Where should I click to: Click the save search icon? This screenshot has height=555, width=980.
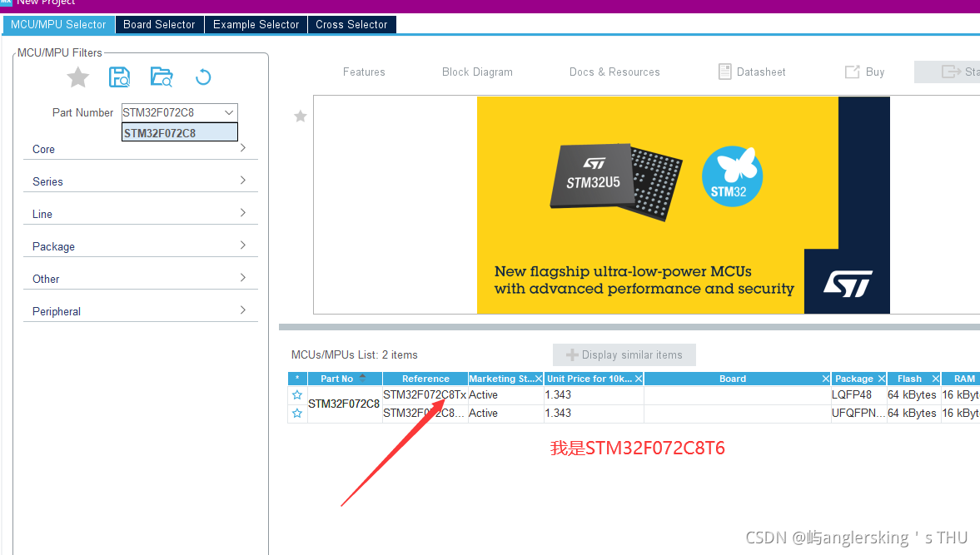119,77
